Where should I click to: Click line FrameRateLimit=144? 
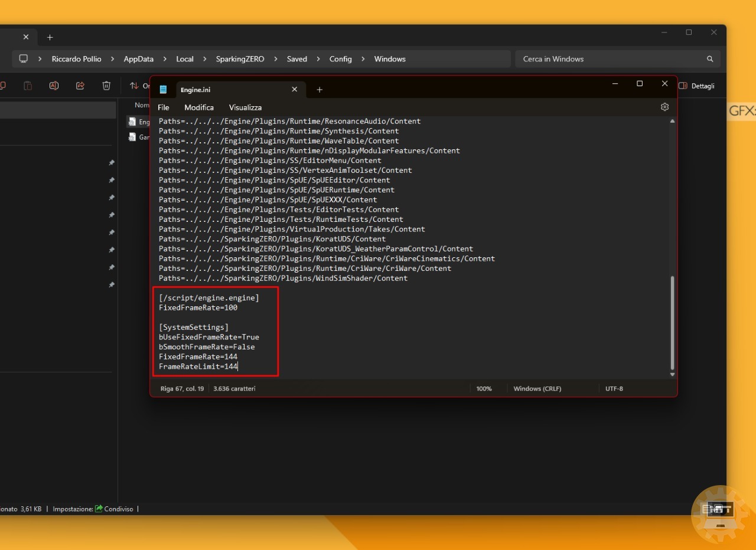click(x=198, y=366)
